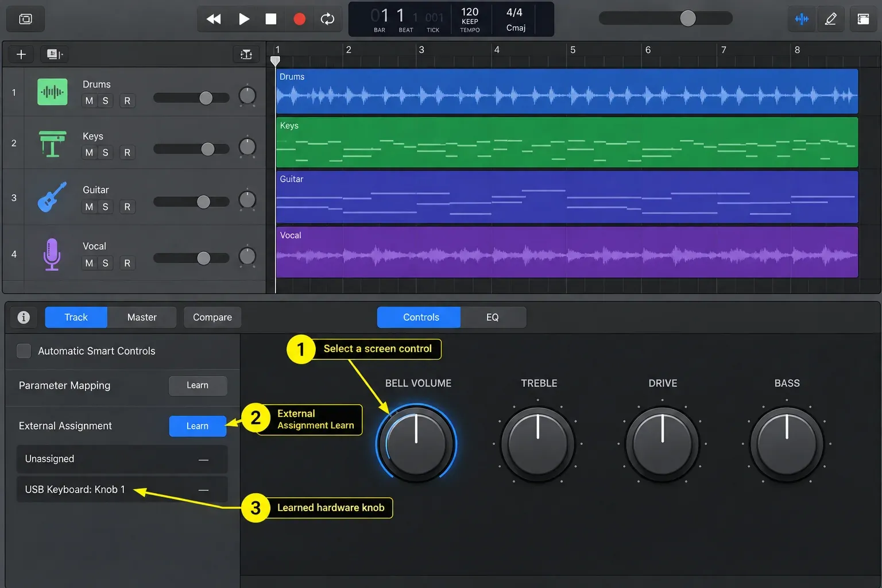The width and height of the screenshot is (882, 588).
Task: Select the Drums track green waveform icon
Action: 52,92
